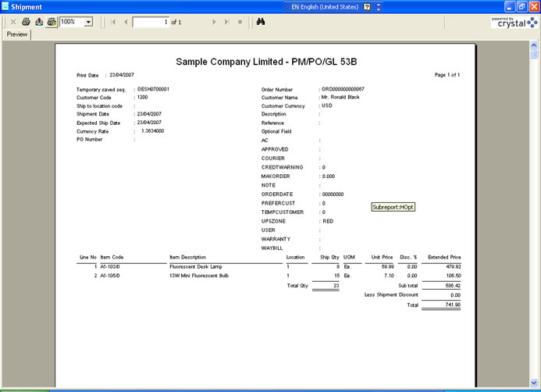Screen dimensions: 541x392
Task: Click ORDERDATE value 00000000
Action: 333,194
